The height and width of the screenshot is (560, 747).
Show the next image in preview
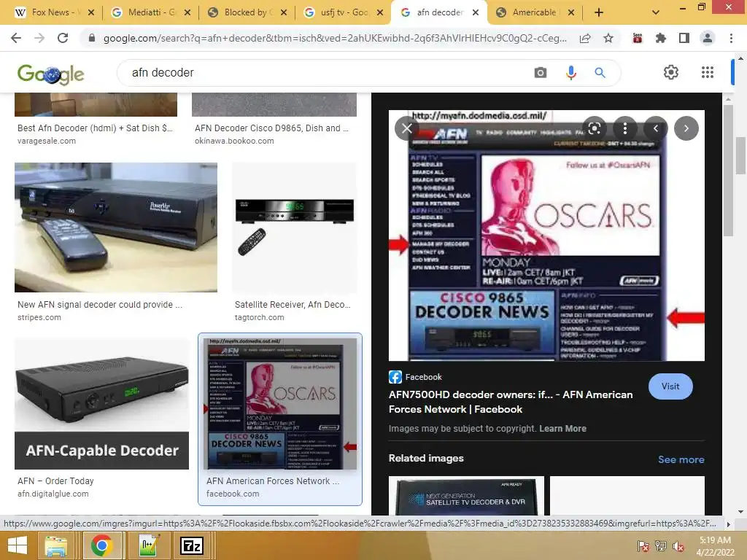(686, 128)
